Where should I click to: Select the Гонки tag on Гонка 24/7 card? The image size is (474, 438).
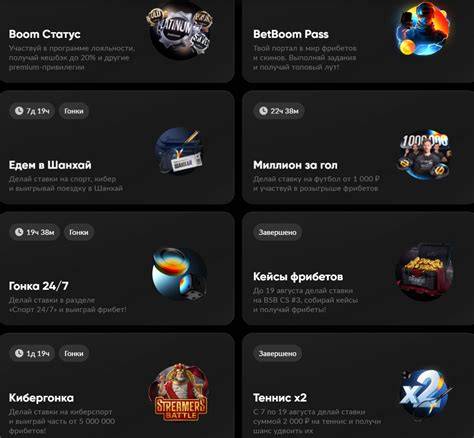pyautogui.click(x=79, y=232)
